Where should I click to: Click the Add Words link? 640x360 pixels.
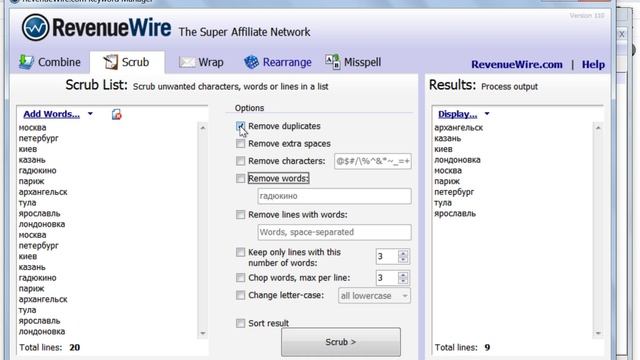[51, 114]
